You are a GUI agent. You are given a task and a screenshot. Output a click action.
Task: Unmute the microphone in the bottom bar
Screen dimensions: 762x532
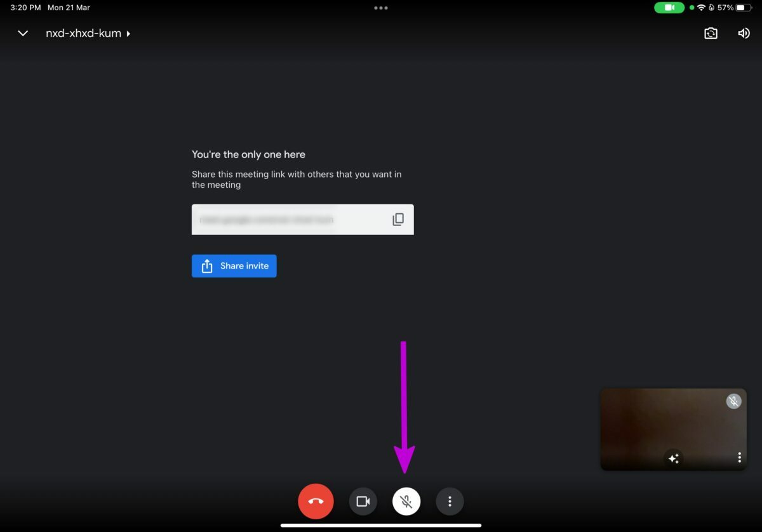[406, 502]
